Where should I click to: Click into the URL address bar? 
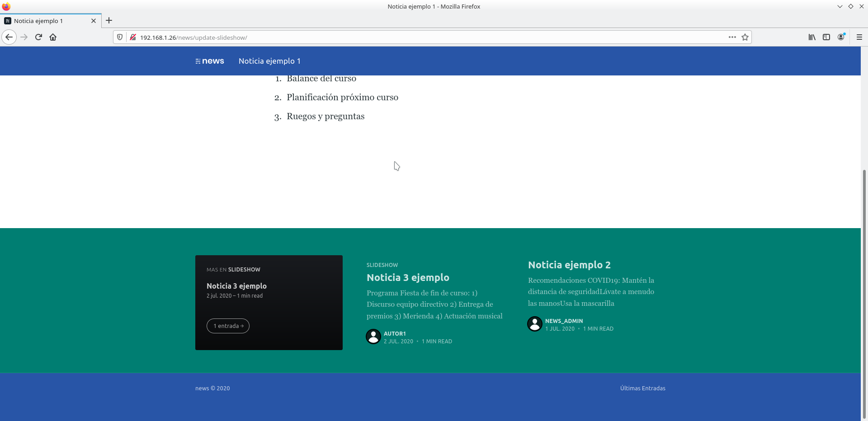pyautogui.click(x=407, y=37)
